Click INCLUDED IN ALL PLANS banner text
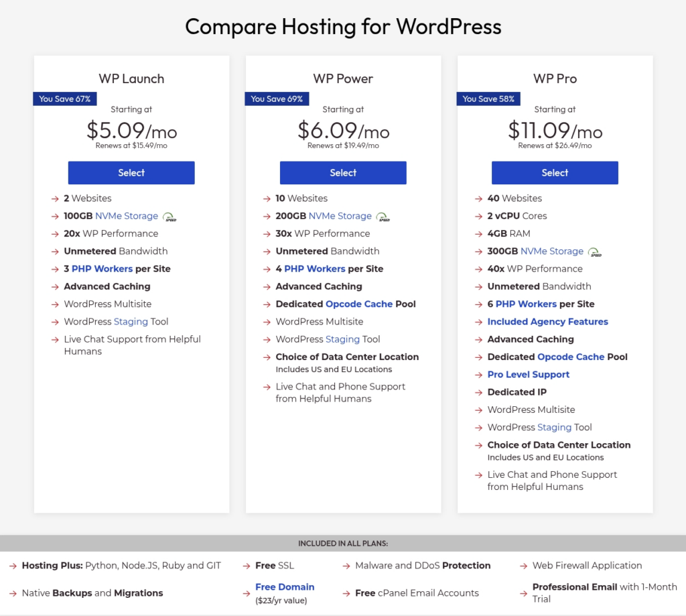Viewport: 686px width, 616px height. coord(343,544)
